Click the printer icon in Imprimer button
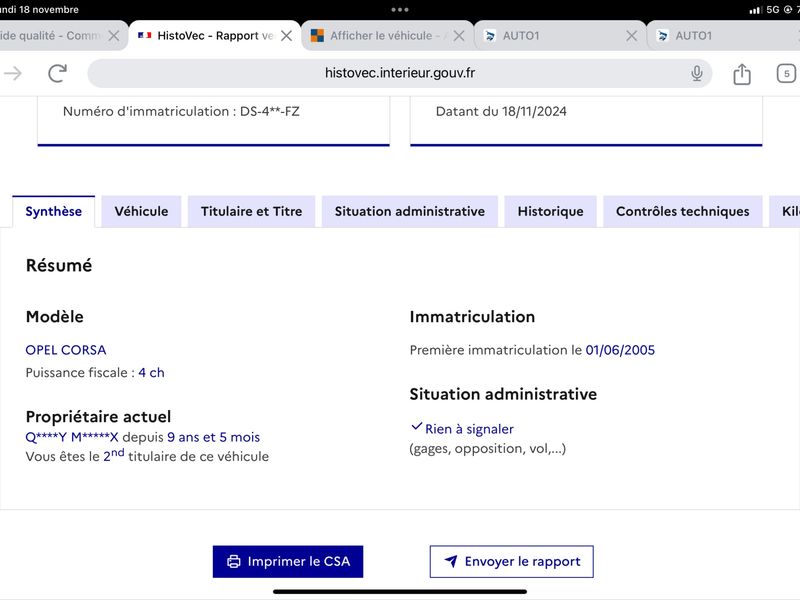 [234, 562]
